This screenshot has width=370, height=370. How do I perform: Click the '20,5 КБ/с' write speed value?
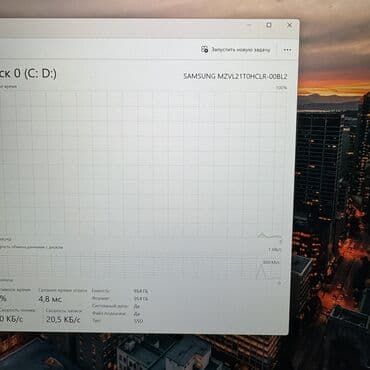tap(63, 320)
